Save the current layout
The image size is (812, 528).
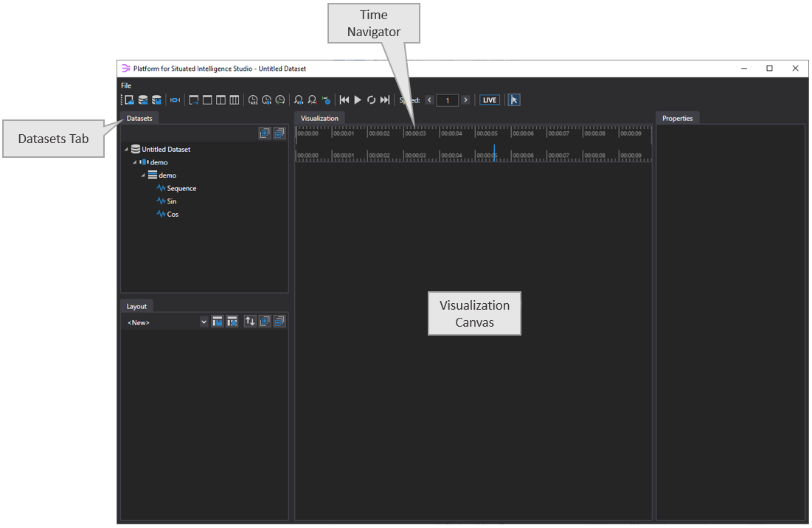pyautogui.click(x=217, y=322)
